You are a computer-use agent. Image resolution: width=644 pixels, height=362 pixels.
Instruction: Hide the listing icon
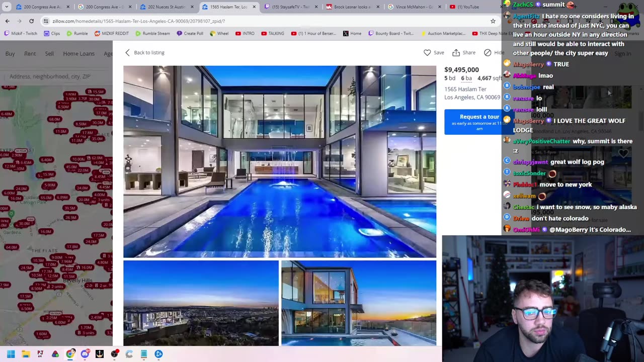[x=494, y=52]
